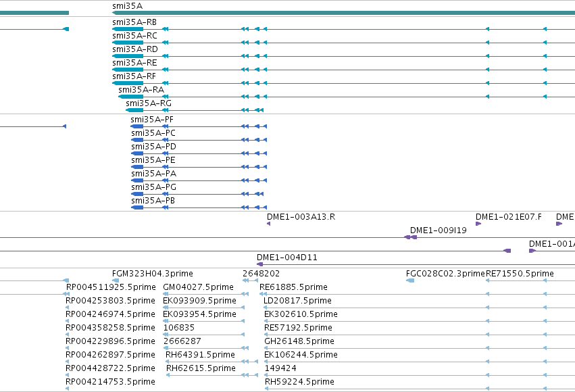
Task: Select the DME1-021E07.F clone
Action: pyautogui.click(x=509, y=217)
